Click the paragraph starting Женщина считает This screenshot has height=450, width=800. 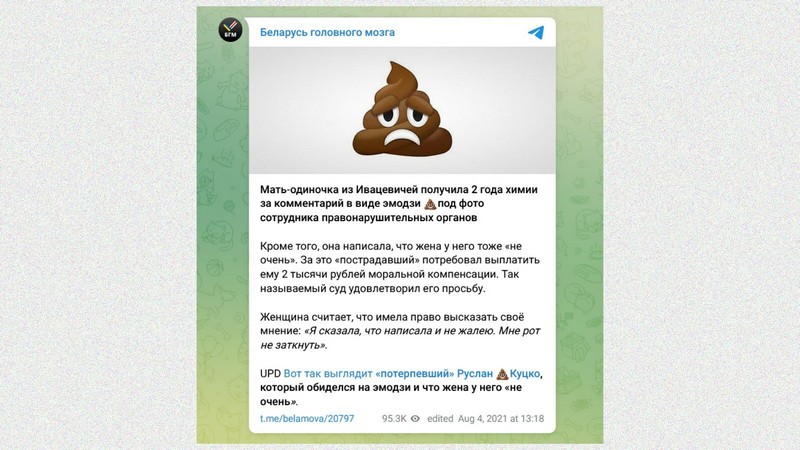pos(400,331)
